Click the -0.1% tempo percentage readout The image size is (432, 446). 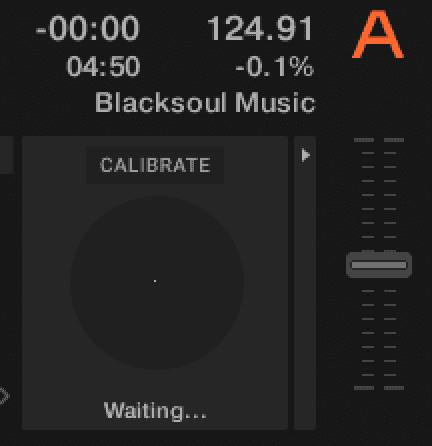[x=275, y=66]
